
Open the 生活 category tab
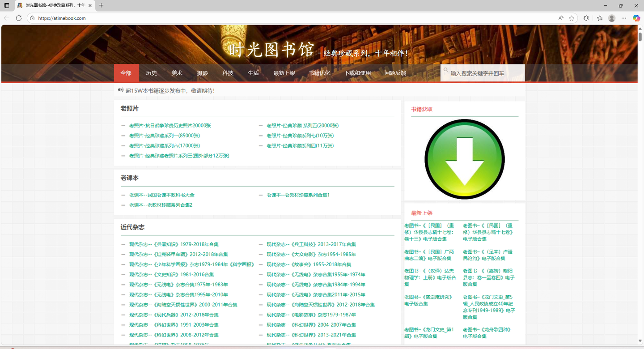tap(254, 73)
